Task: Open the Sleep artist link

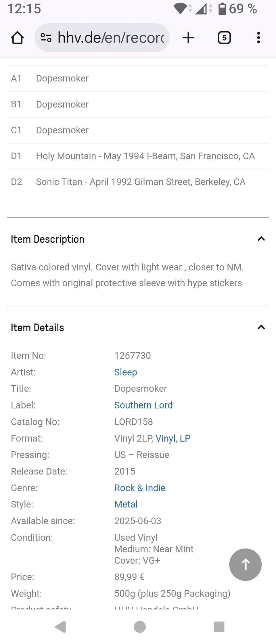Action: coord(126,372)
